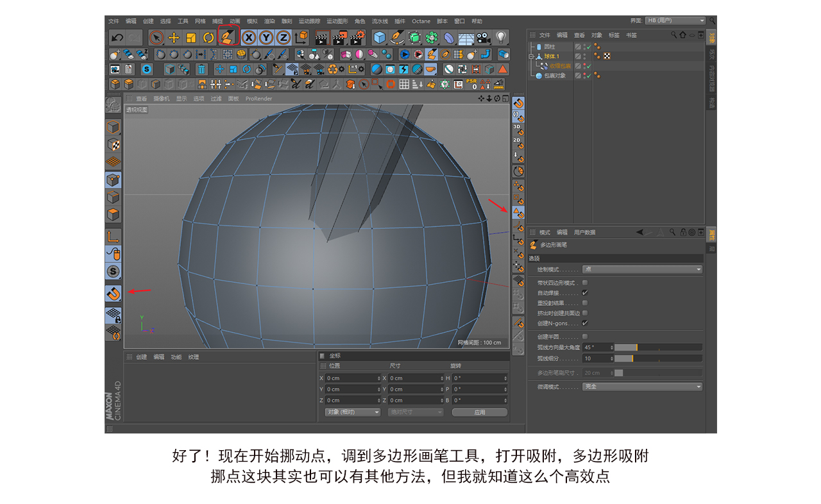
Task: Select 包裹对象 in object manager
Action: tap(555, 76)
